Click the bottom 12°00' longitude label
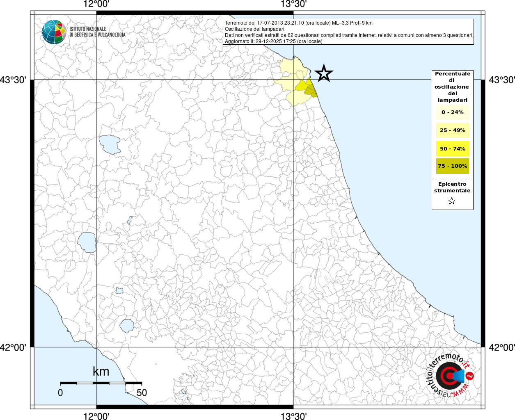The image size is (515, 420). pyautogui.click(x=96, y=416)
